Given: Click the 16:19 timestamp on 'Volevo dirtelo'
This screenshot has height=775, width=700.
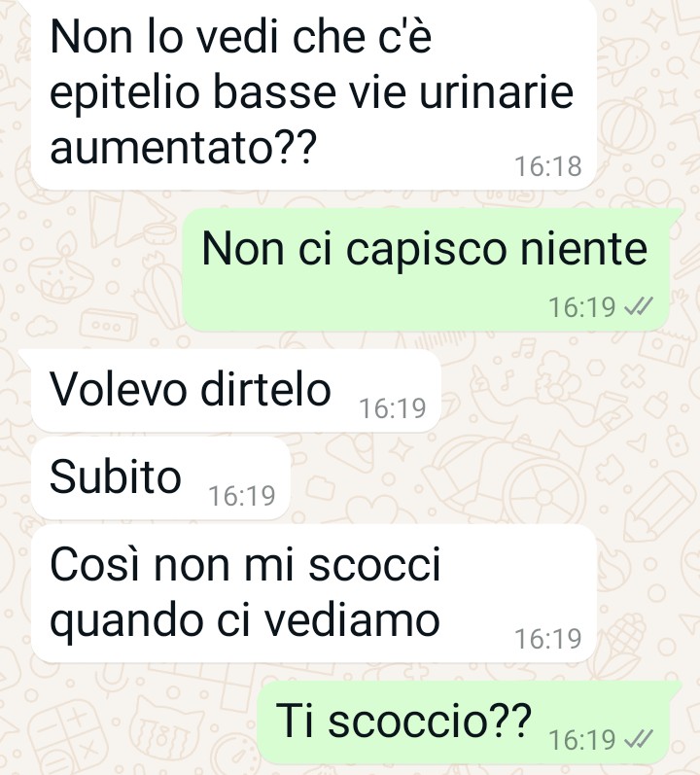Looking at the screenshot, I should [392, 408].
